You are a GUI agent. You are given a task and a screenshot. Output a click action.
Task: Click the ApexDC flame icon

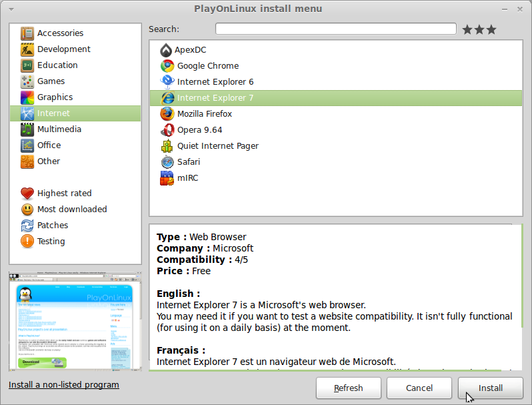pyautogui.click(x=166, y=50)
